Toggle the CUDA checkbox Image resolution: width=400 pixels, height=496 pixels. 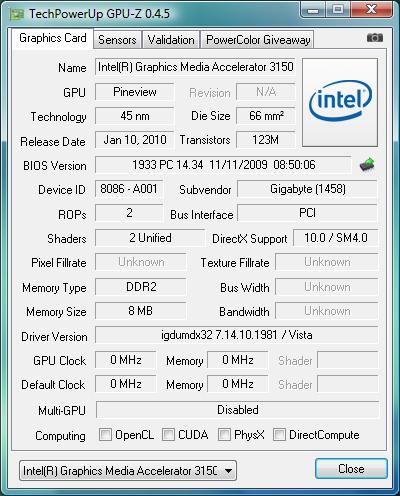click(x=168, y=434)
